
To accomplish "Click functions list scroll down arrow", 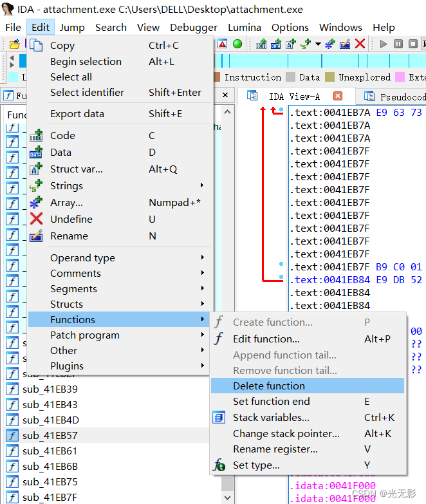I will (227, 497).
